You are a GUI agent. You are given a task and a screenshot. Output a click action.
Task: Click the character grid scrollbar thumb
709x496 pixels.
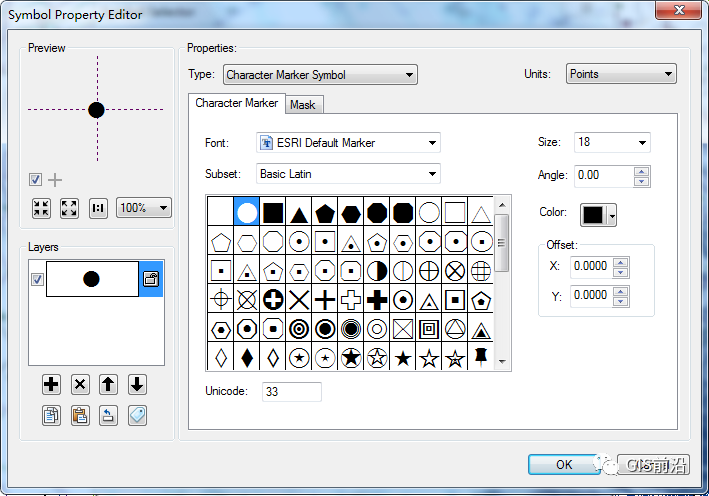click(501, 243)
